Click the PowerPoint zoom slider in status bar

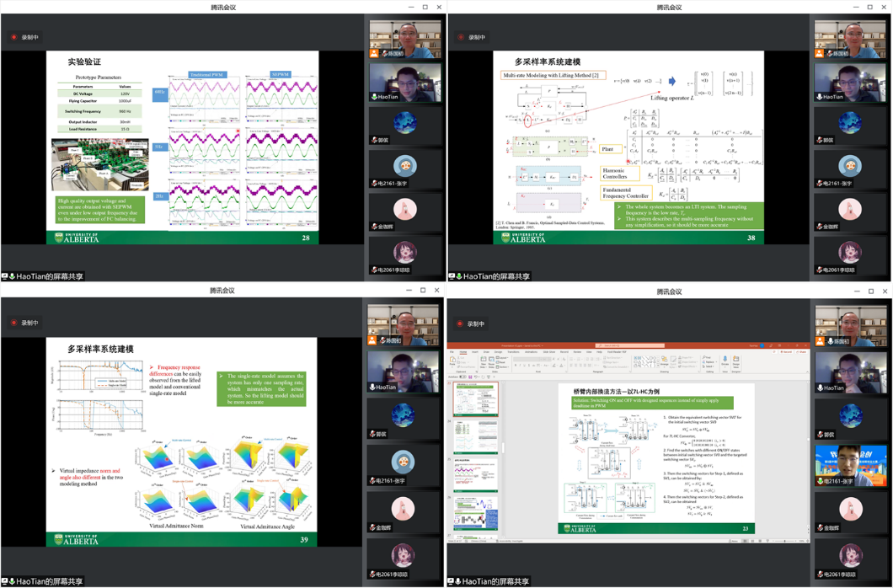point(785,541)
